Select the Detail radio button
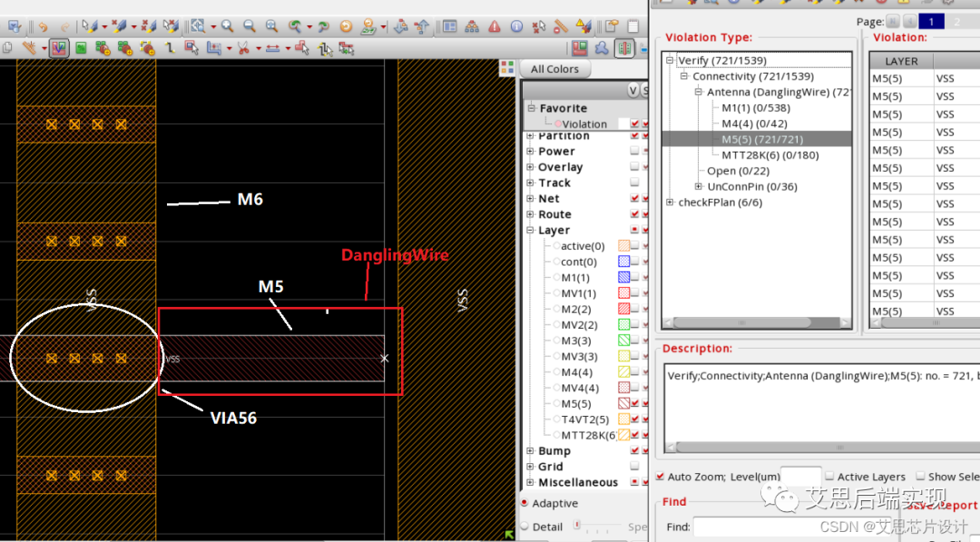Viewport: 980px width, 542px height. [524, 527]
